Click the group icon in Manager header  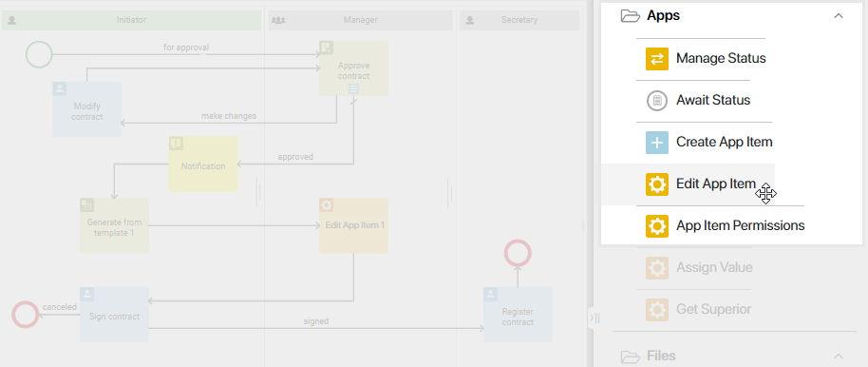point(279,21)
